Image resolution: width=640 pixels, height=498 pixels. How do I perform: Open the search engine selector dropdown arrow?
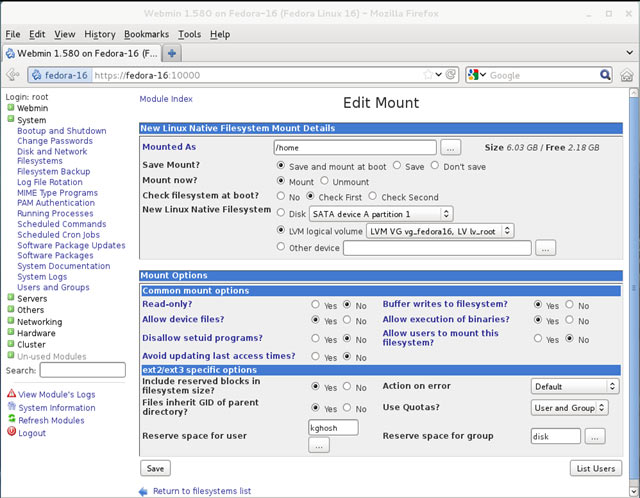point(483,75)
